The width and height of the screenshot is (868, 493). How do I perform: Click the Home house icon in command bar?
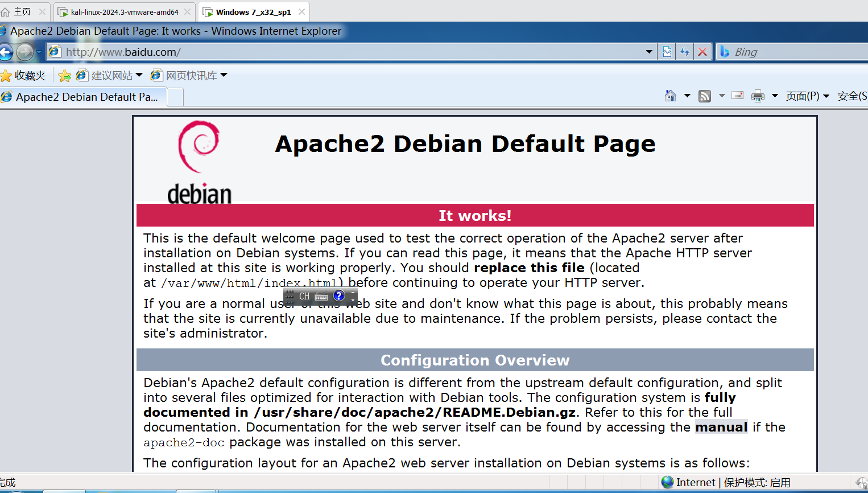click(x=671, y=96)
